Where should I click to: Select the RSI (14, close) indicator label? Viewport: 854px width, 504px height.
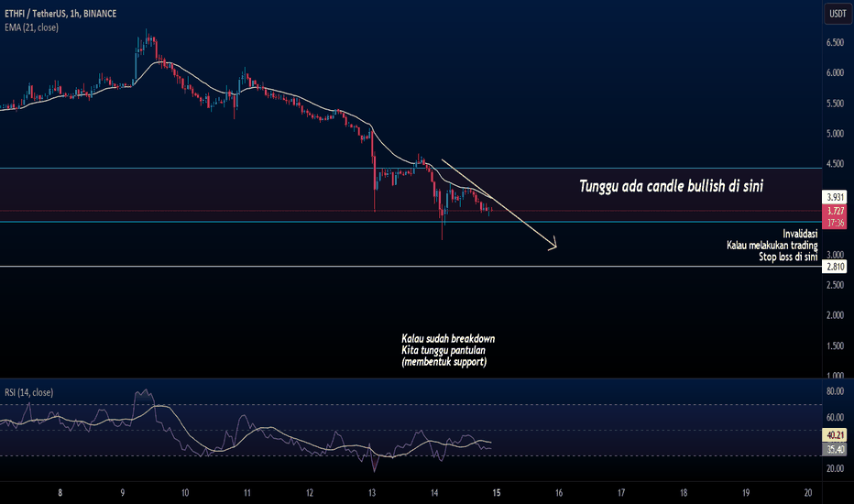(x=29, y=392)
